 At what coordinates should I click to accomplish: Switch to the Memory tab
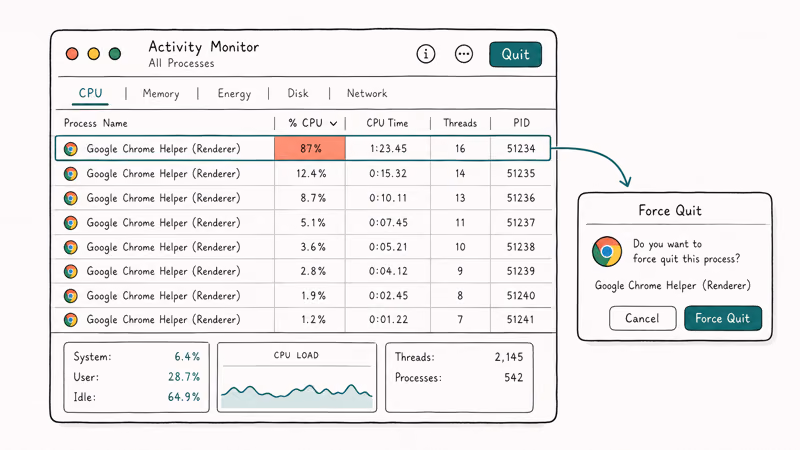[161, 93]
